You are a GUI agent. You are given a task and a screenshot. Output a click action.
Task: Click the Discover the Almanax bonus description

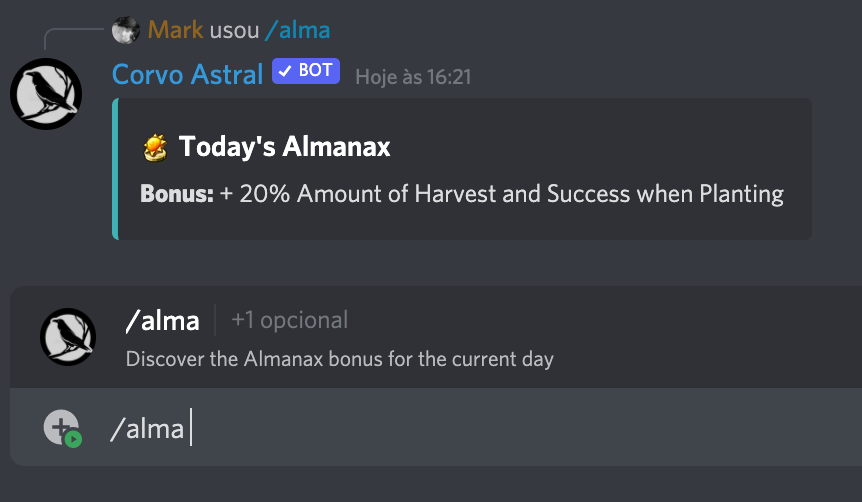click(x=339, y=358)
